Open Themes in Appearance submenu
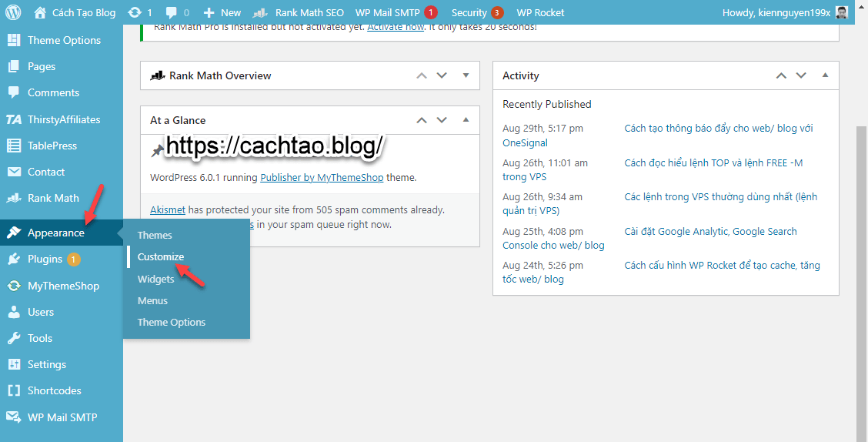This screenshot has height=442, width=868. click(x=155, y=236)
